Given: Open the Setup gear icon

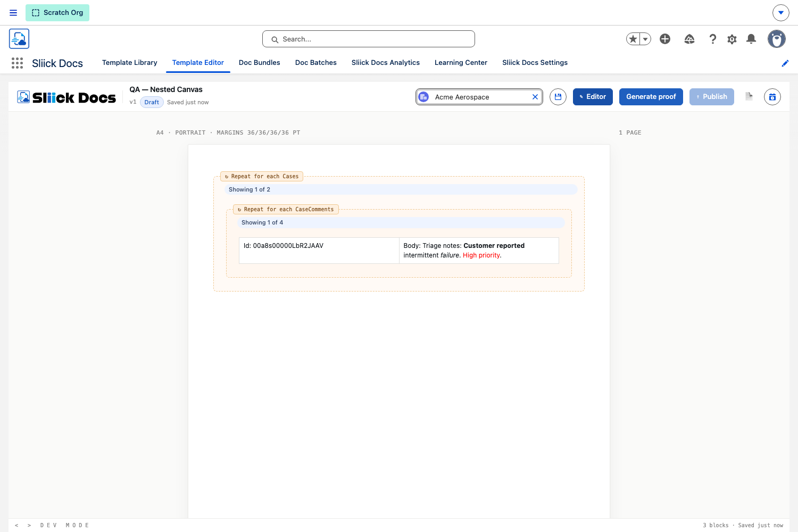Looking at the screenshot, I should click(x=732, y=39).
